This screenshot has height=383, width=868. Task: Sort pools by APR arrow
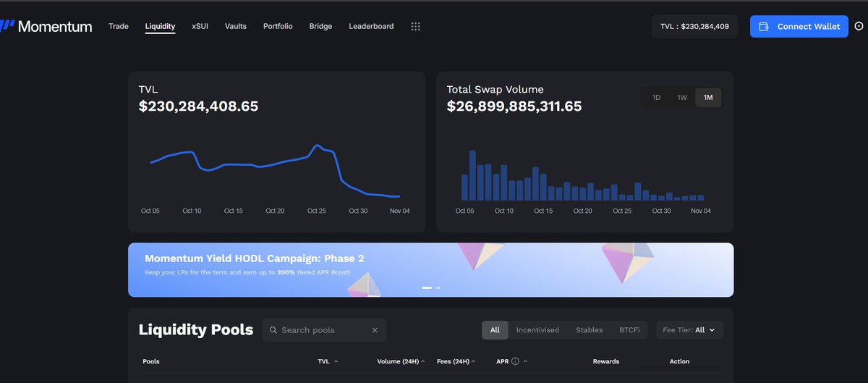pos(525,361)
